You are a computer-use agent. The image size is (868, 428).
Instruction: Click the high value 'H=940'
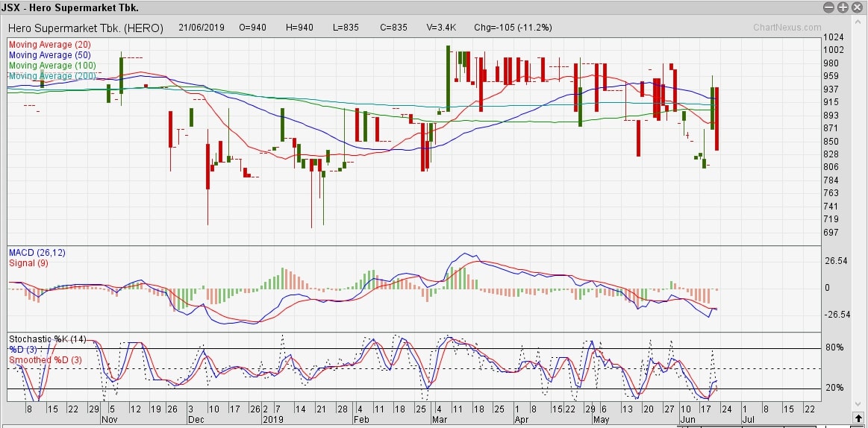tap(299, 28)
